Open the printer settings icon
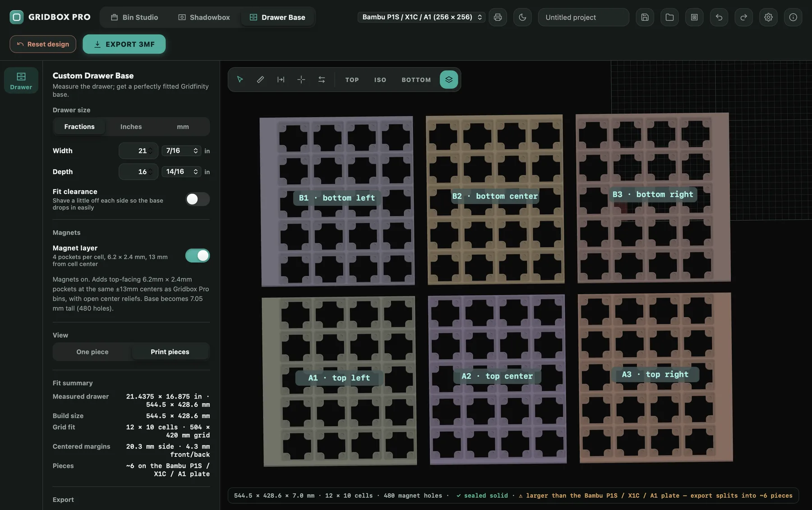The height and width of the screenshot is (510, 812). click(x=498, y=17)
